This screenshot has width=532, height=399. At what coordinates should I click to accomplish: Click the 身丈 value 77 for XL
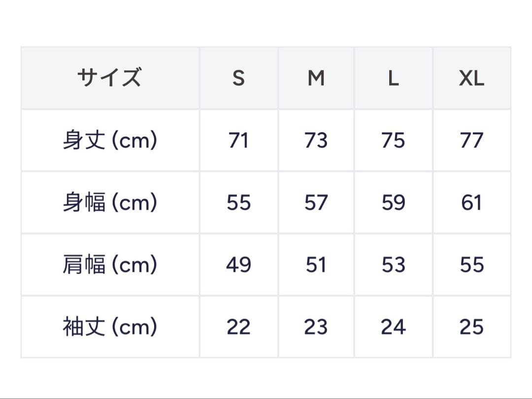point(471,141)
